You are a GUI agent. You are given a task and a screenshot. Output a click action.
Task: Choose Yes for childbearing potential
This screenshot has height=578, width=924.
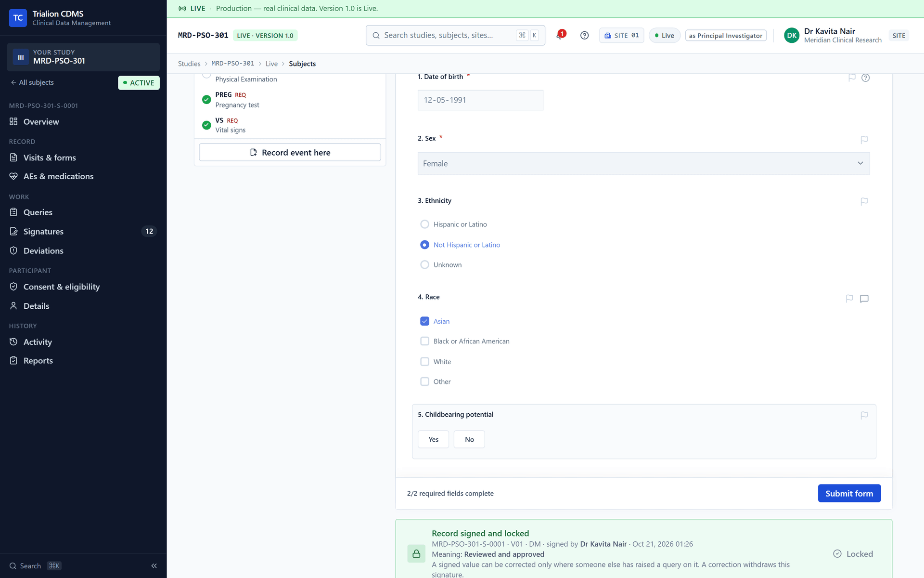[433, 439]
